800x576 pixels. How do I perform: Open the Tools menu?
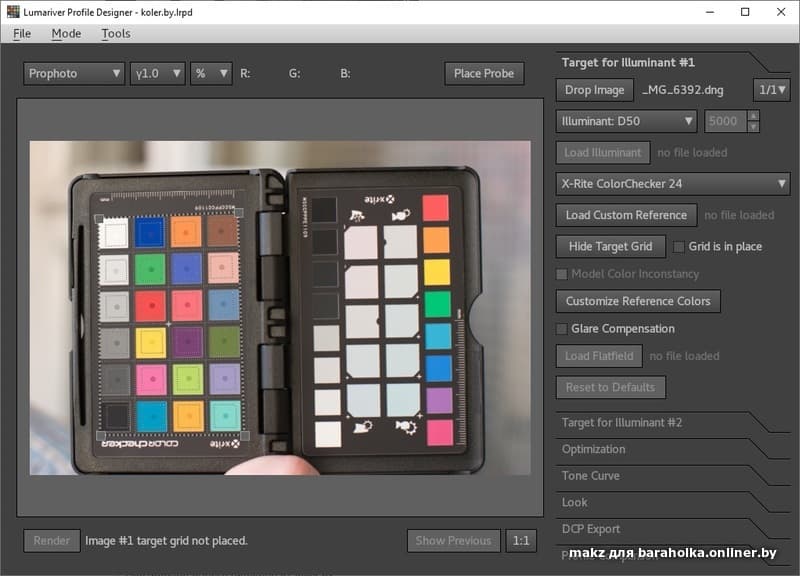click(116, 34)
